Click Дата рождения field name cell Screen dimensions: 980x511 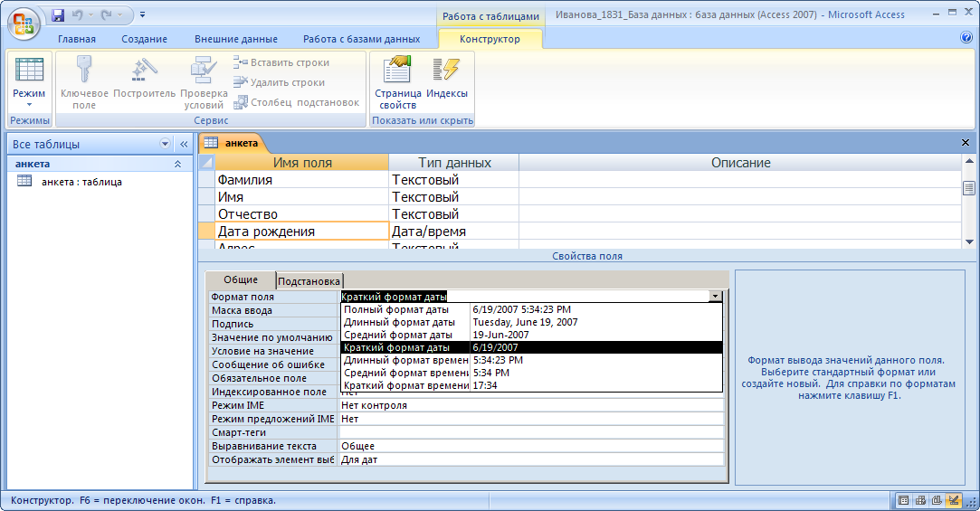302,232
